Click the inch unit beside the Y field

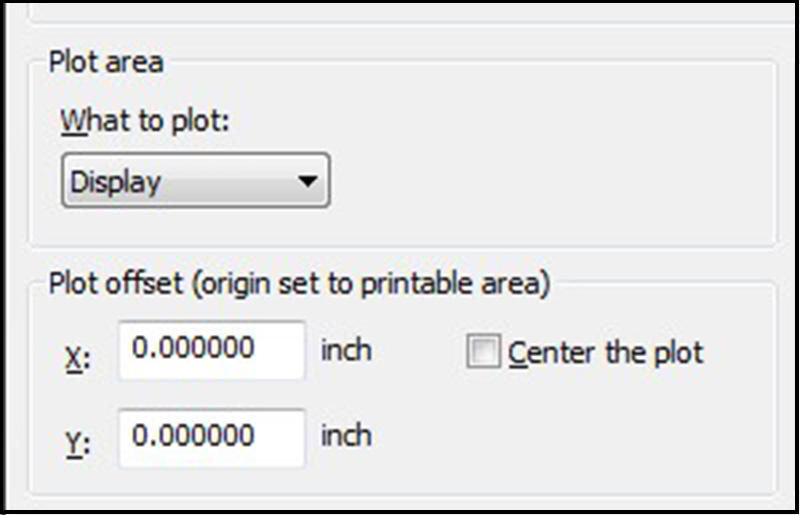coord(346,436)
